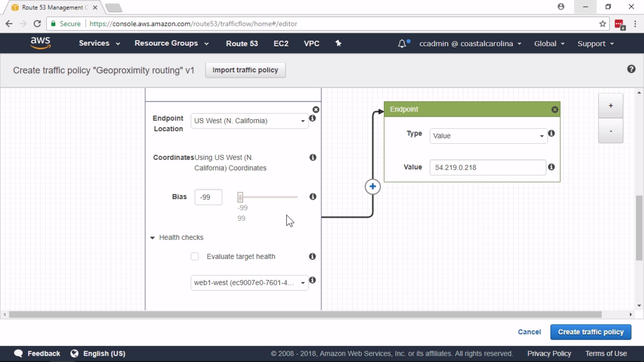
Task: Click the Bias slider handle
Action: coord(240,197)
